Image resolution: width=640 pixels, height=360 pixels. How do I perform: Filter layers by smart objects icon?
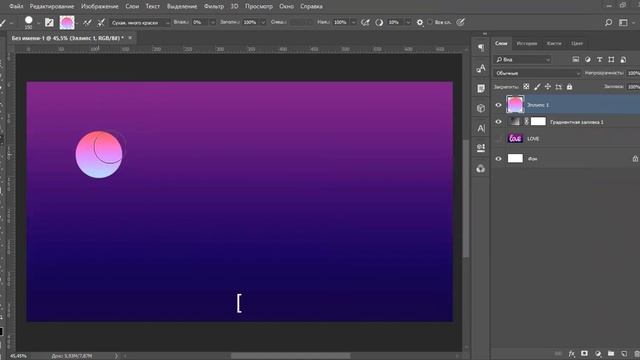[x=623, y=60]
